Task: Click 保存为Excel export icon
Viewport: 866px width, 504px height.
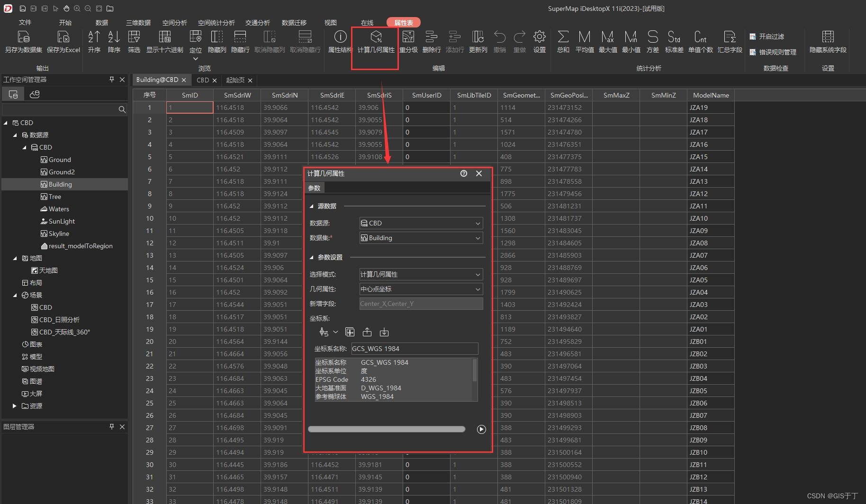Action: 63,37
